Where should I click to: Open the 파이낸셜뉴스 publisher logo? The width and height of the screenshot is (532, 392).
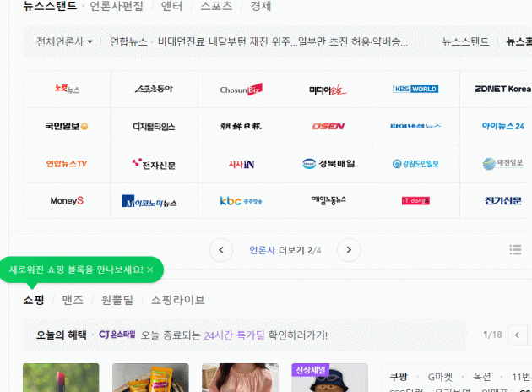415,126
